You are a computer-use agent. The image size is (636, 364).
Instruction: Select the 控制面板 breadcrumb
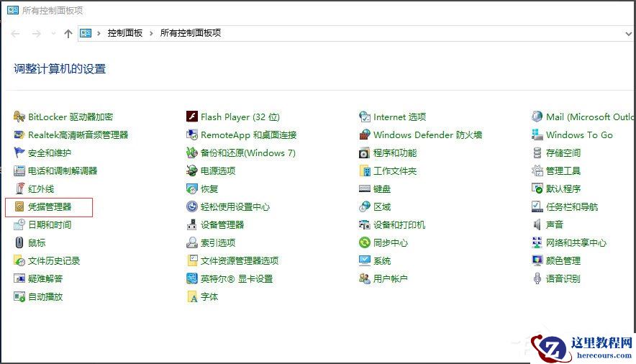coord(125,33)
